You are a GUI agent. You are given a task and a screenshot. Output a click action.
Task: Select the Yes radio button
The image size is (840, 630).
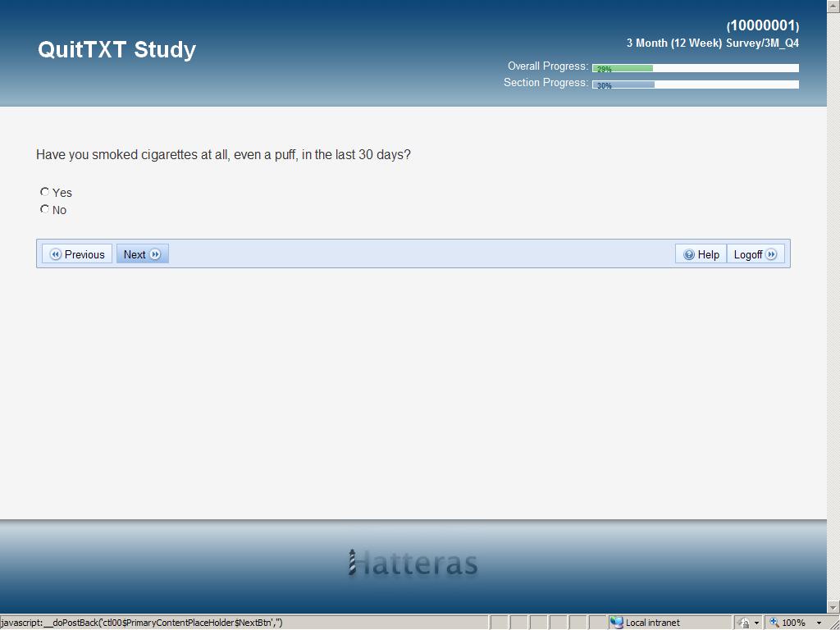(44, 192)
